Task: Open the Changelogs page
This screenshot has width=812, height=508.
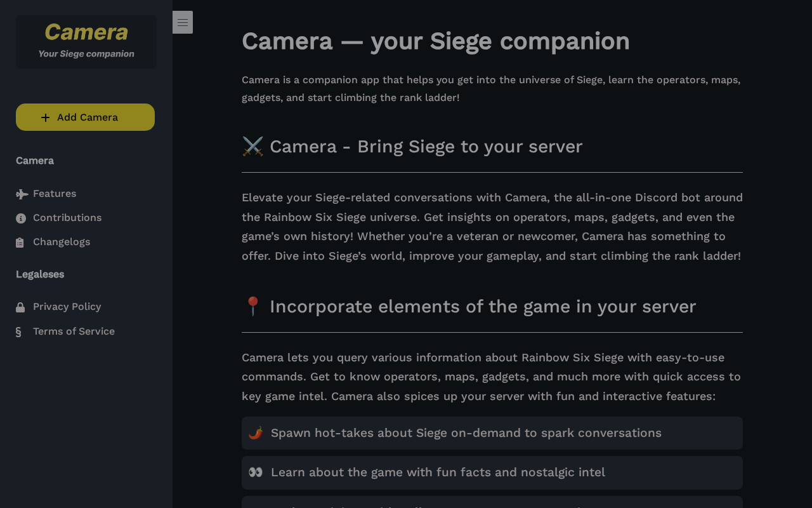Action: click(62, 242)
